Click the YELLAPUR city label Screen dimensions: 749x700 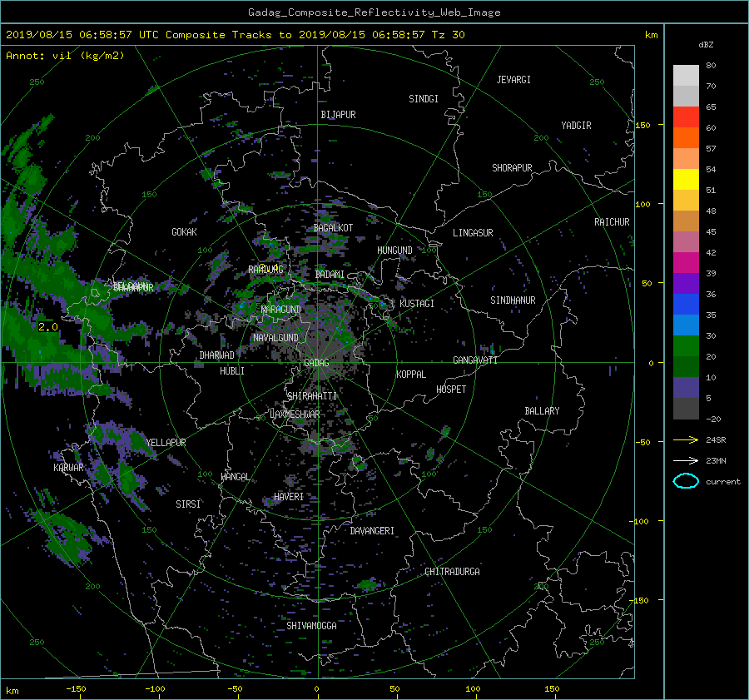(x=166, y=443)
